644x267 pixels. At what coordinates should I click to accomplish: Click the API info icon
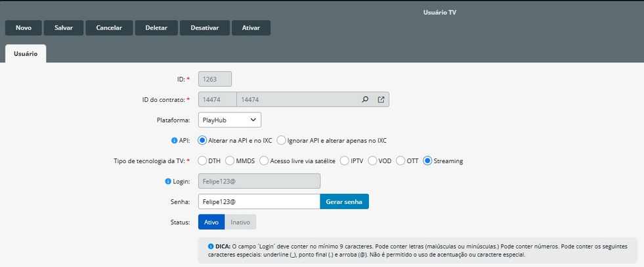[174, 140]
